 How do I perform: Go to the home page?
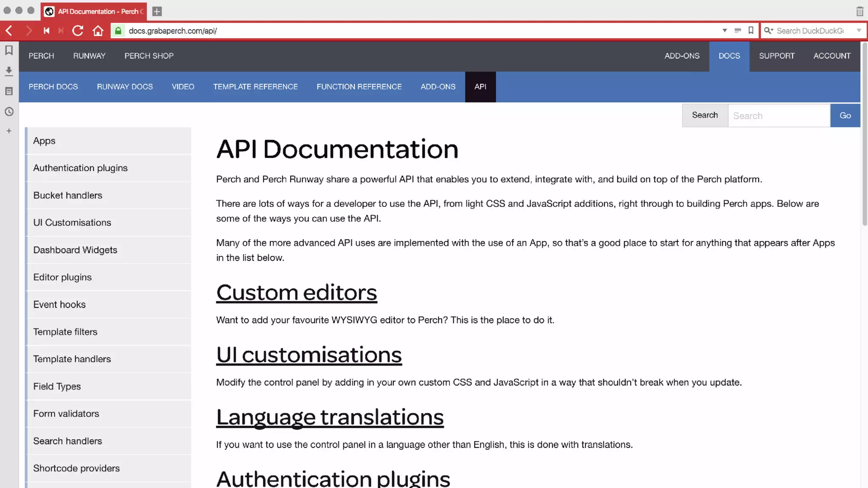coord(98,30)
